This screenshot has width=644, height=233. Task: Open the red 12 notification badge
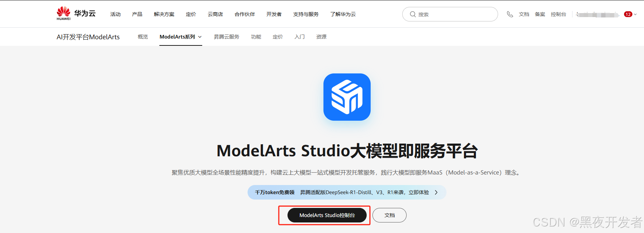628,14
